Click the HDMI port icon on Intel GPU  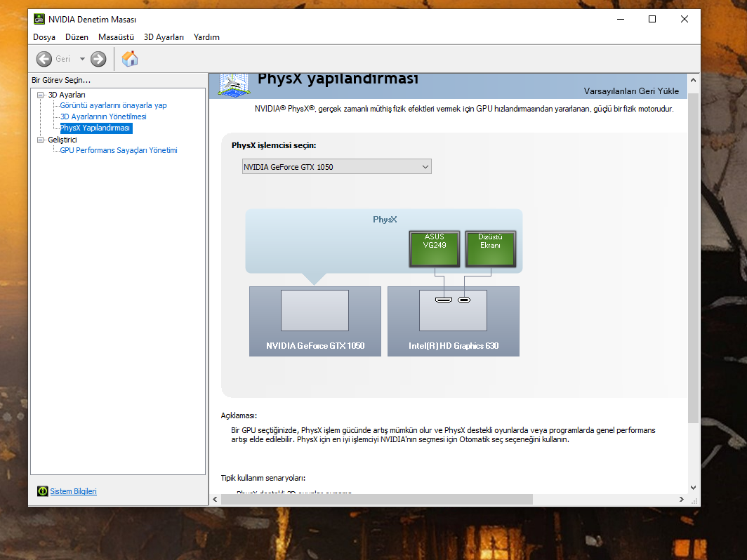coord(444,300)
